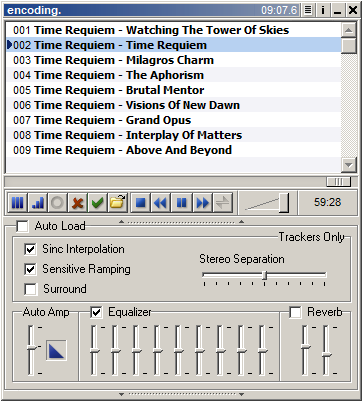Uncheck Sinc Interpolation

(30, 249)
